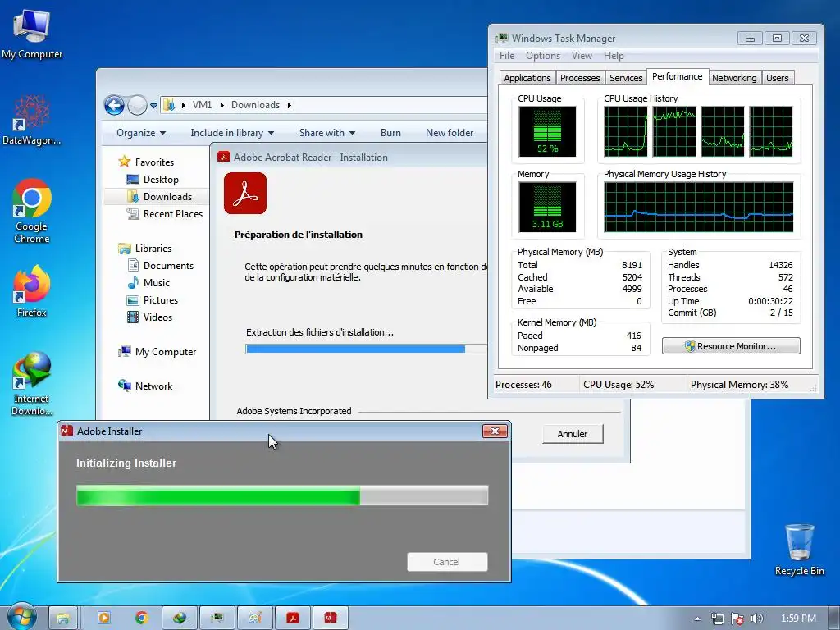Click CPU Usage gauge in Task Manager
This screenshot has width=840, height=630.
pyautogui.click(x=547, y=131)
